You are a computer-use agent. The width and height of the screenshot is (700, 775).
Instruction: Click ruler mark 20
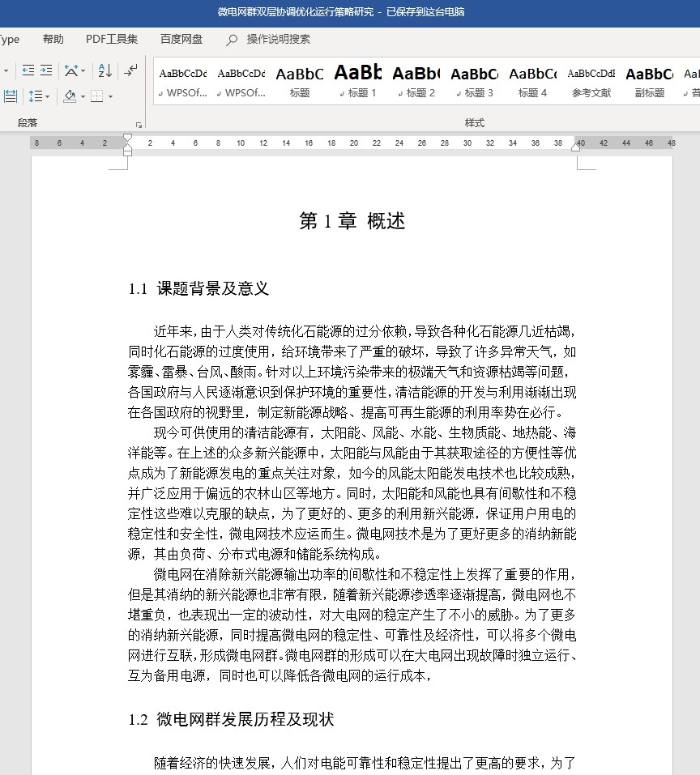tap(354, 143)
